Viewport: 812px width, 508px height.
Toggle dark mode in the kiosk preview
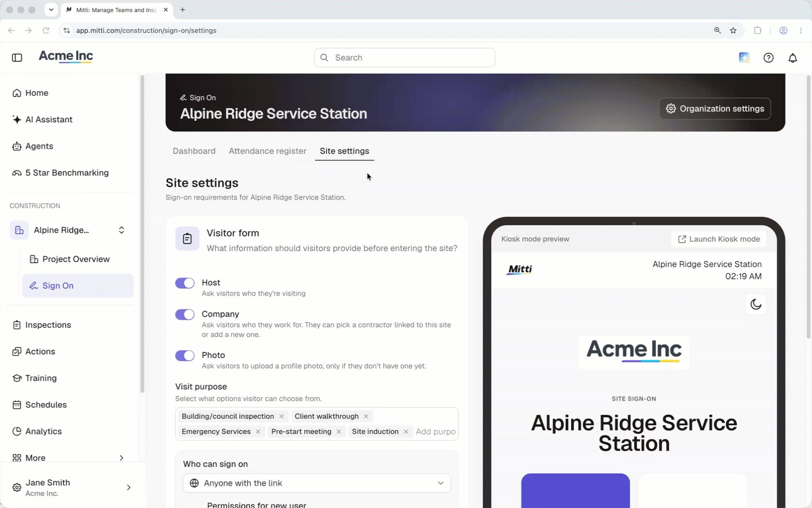click(756, 304)
